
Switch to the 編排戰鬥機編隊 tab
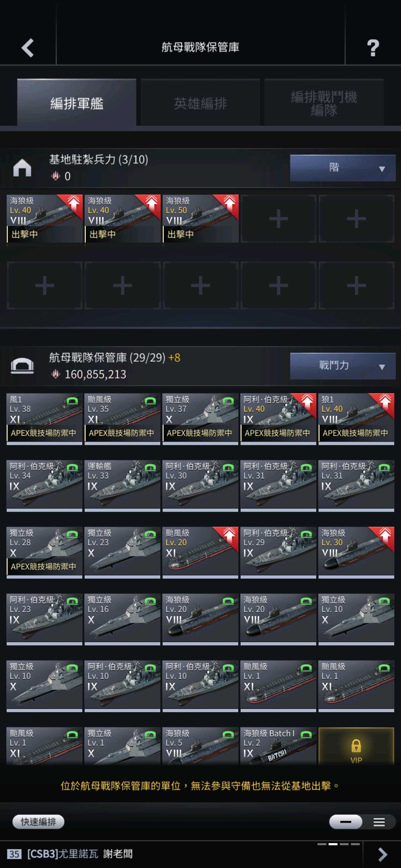324,103
